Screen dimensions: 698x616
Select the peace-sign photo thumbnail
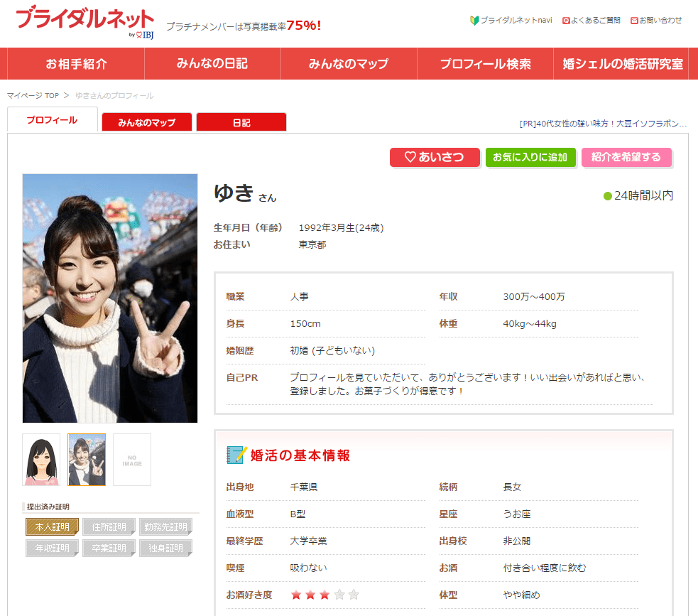tap(87, 460)
